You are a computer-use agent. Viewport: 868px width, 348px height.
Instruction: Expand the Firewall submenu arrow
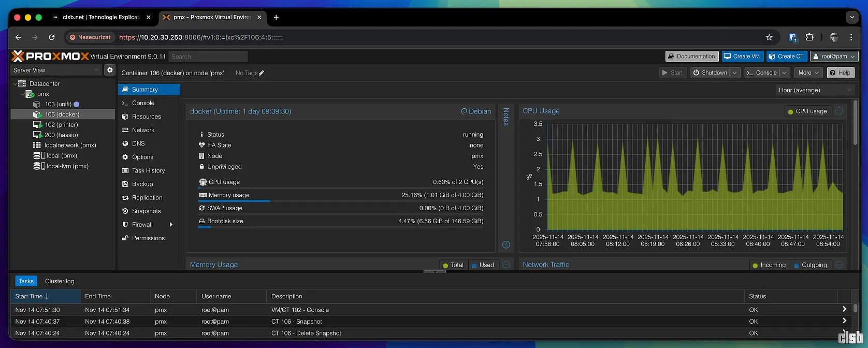point(171,225)
